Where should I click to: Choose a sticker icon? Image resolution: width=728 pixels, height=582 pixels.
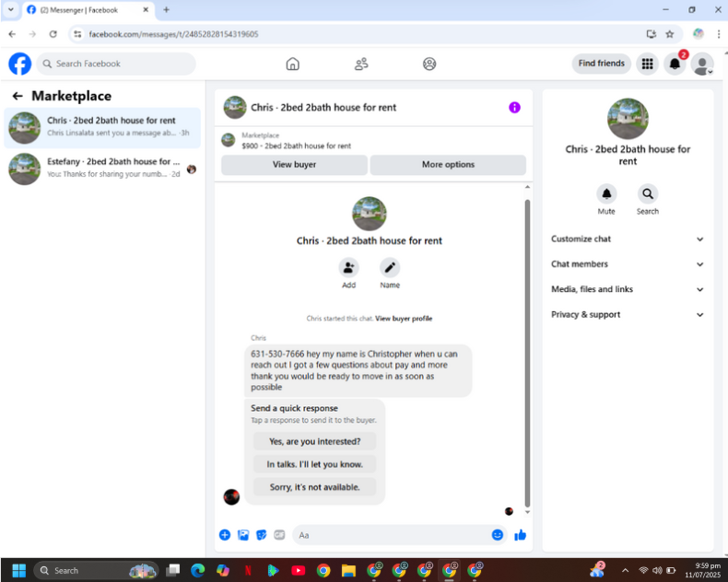click(262, 535)
